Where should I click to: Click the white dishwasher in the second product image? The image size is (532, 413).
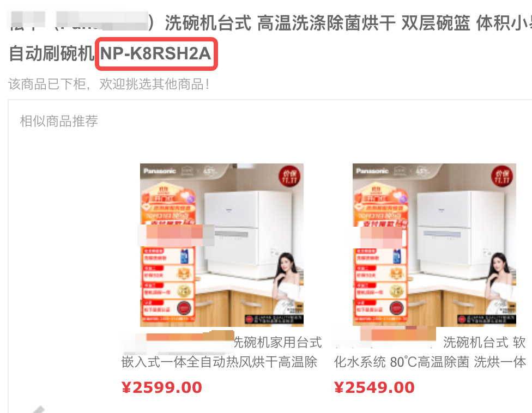[x=461, y=234]
